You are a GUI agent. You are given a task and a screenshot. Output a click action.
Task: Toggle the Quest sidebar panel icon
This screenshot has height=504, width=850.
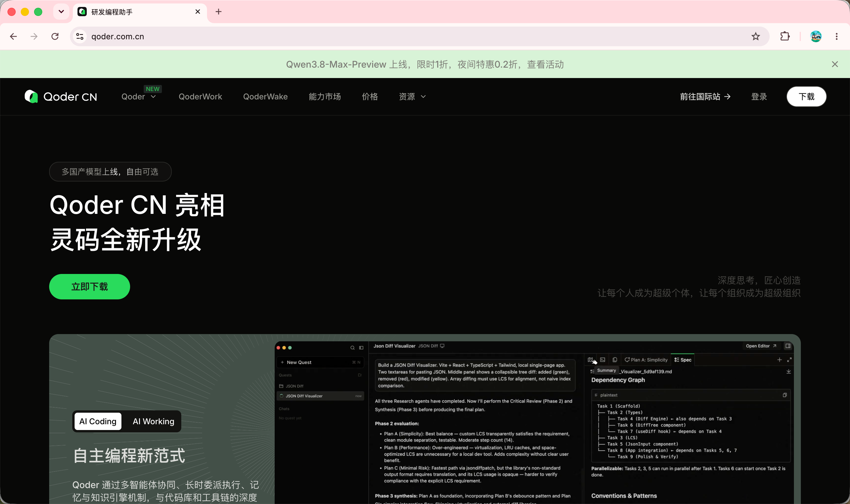[x=361, y=348]
